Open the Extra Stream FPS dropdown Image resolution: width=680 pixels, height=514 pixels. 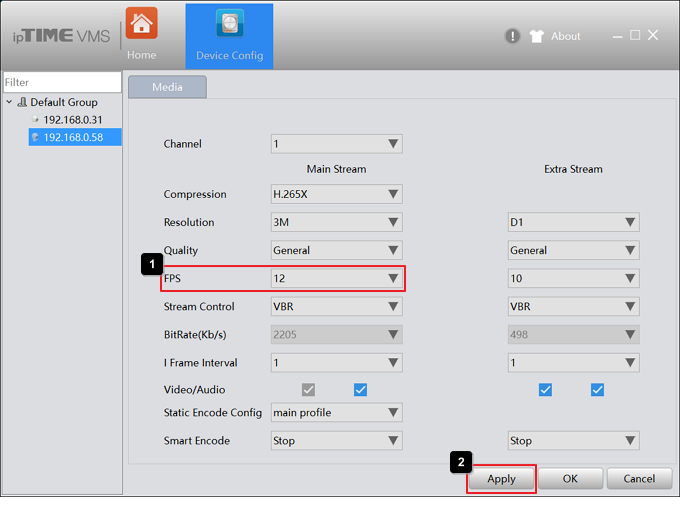coord(573,278)
